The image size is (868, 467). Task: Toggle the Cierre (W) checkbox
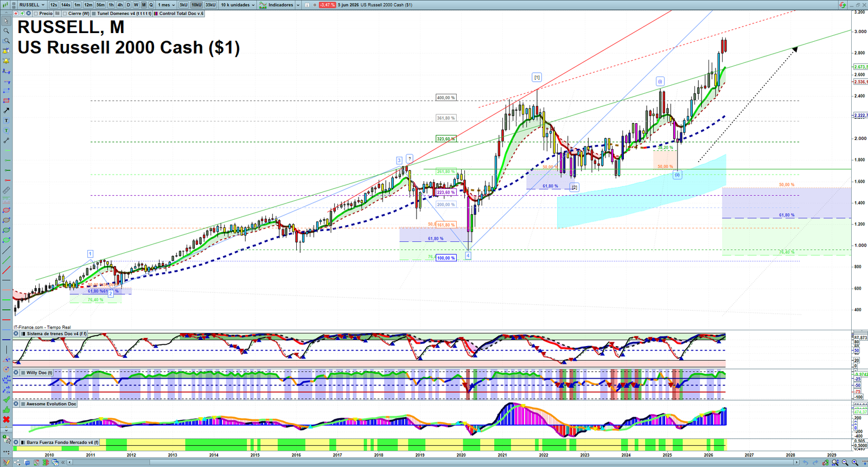click(65, 14)
